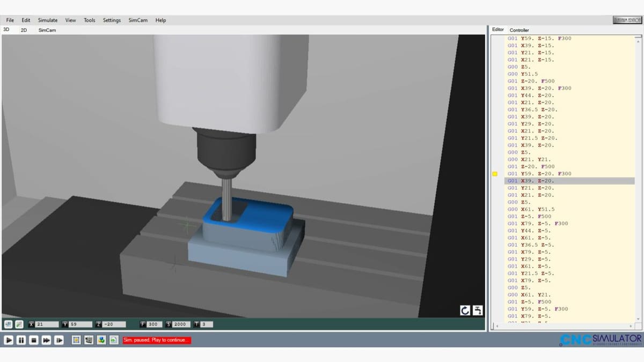Image resolution: width=644 pixels, height=362 pixels.
Task: Click the multicolor shapes icon
Action: 101,340
